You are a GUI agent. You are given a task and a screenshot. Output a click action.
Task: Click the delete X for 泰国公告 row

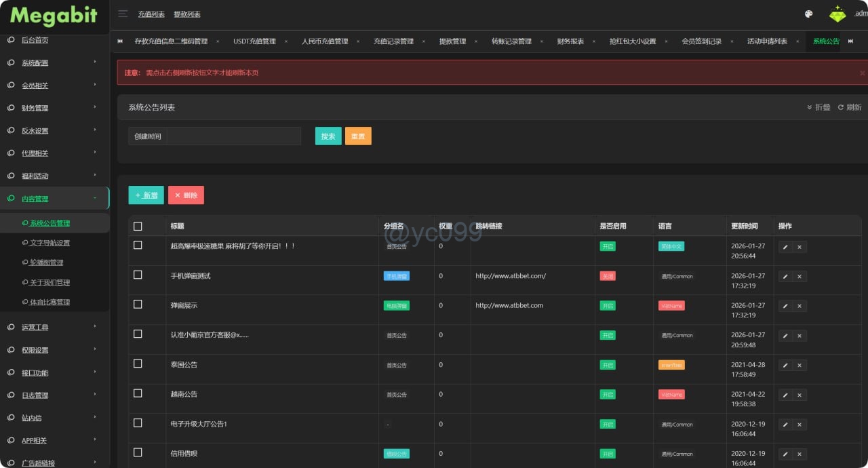(800, 365)
